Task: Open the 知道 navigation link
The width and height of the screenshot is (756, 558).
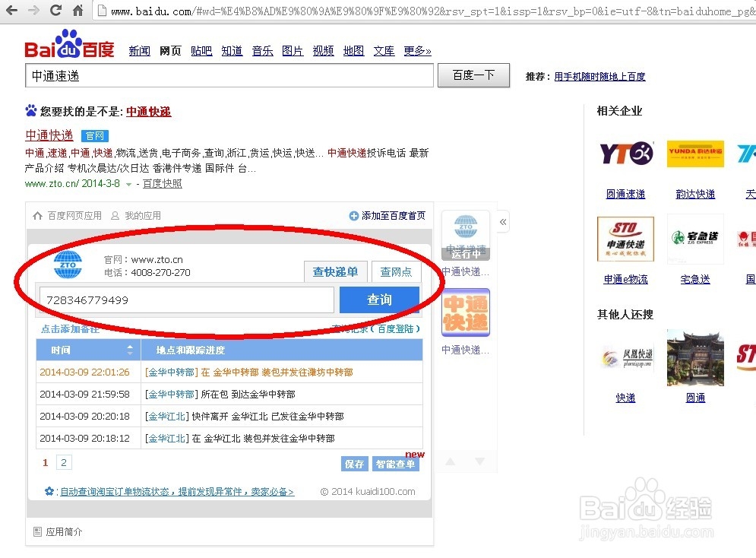Action: [232, 51]
